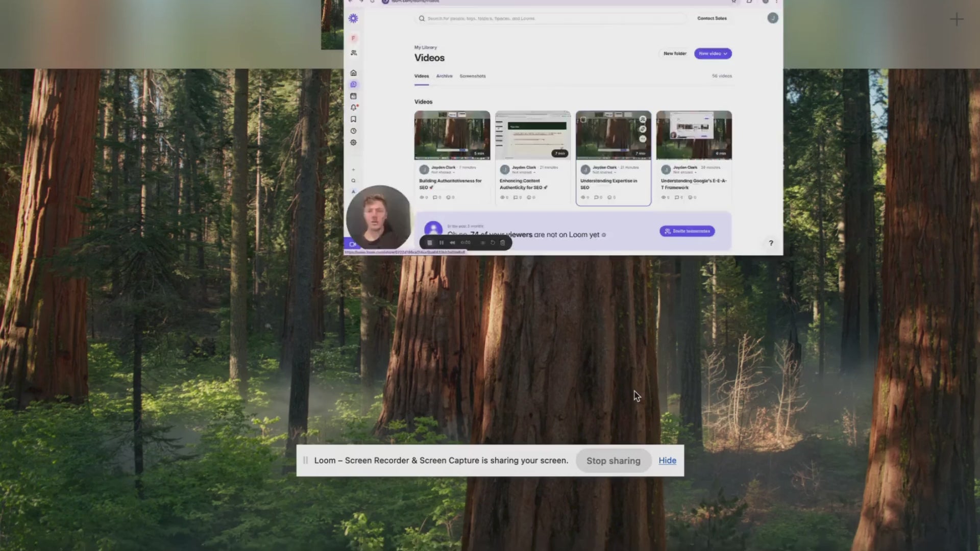The width and height of the screenshot is (980, 551).
Task: Pause the Loom recording
Action: coord(441,243)
